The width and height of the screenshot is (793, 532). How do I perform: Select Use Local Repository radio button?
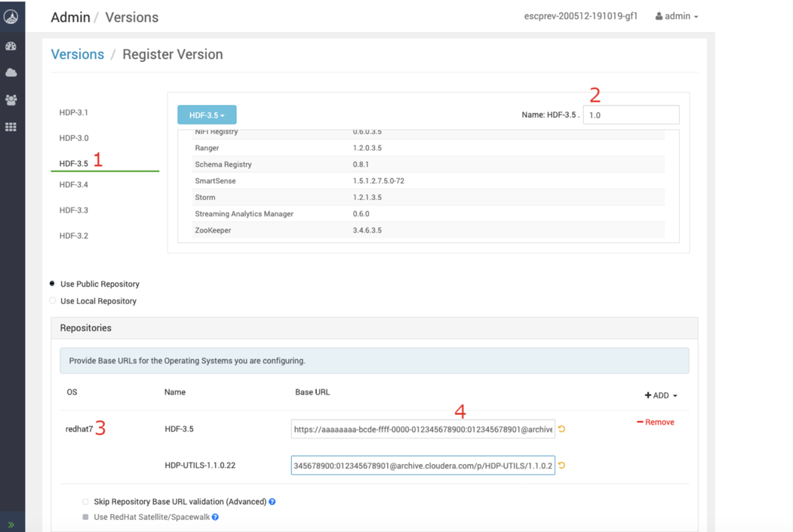coord(53,301)
